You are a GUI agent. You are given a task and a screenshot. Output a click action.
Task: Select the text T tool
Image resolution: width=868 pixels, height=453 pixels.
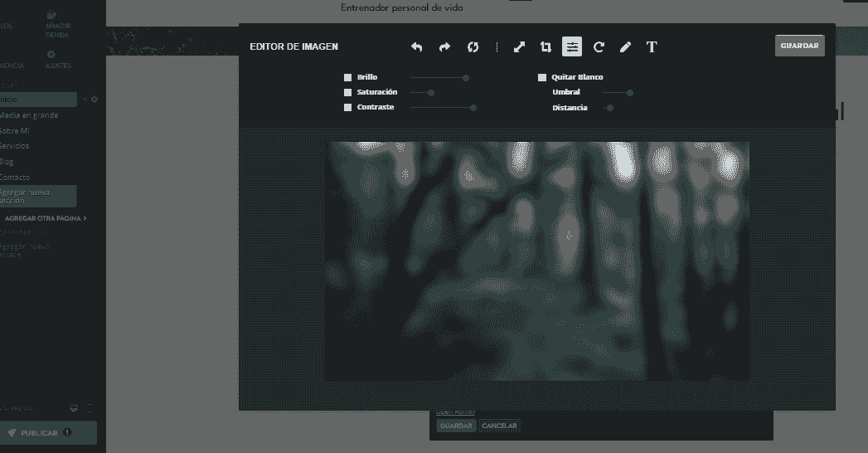point(652,47)
